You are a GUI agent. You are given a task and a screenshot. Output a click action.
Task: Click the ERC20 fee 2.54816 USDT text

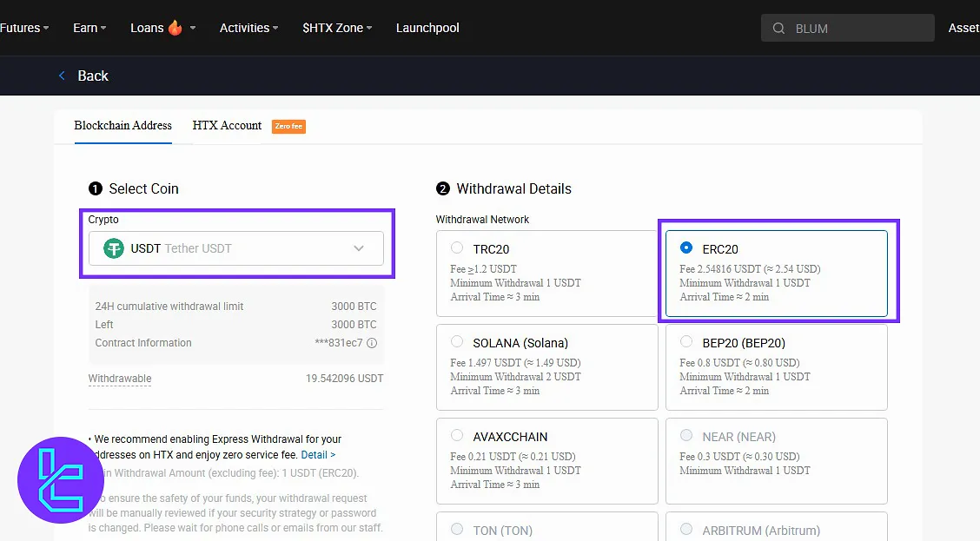(750, 269)
